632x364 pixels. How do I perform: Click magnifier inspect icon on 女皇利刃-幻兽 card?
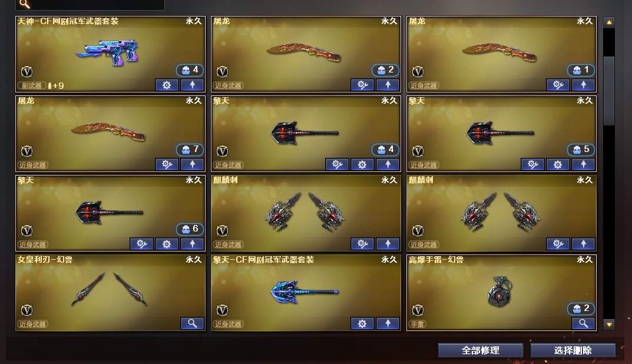click(192, 323)
